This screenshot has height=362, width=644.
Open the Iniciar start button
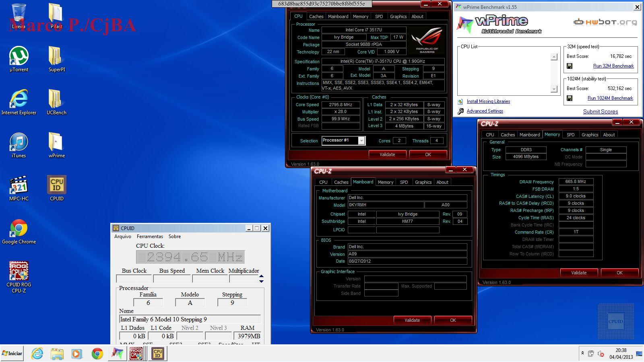click(12, 354)
